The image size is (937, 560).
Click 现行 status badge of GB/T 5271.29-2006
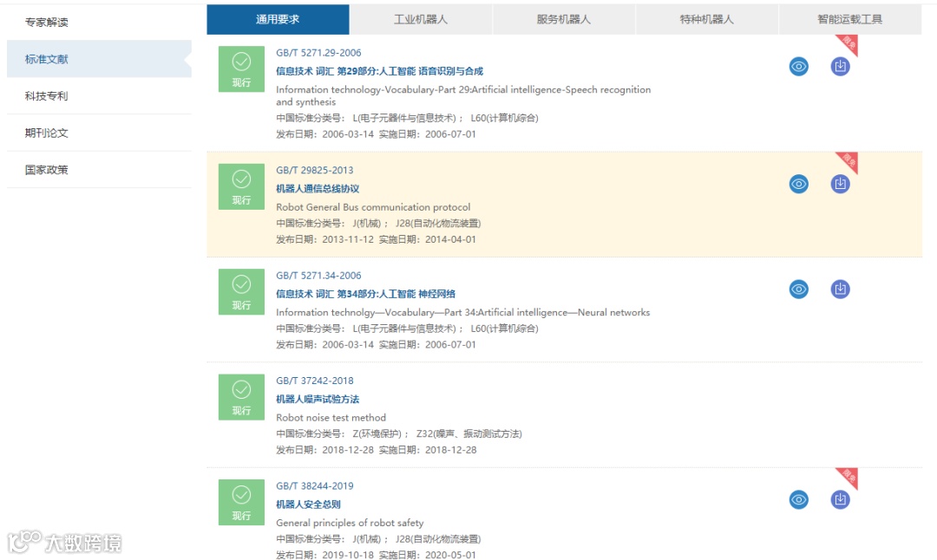pos(241,69)
